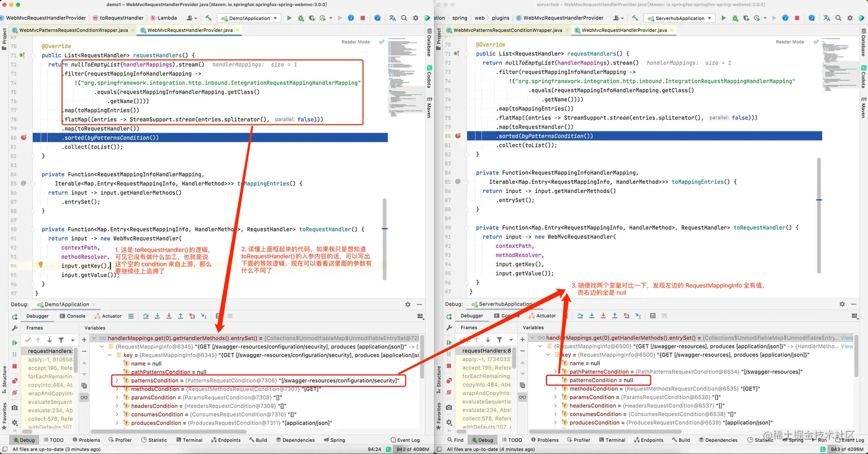
Task: Click the 94:24 caret position in demo1 status bar
Action: point(375,449)
